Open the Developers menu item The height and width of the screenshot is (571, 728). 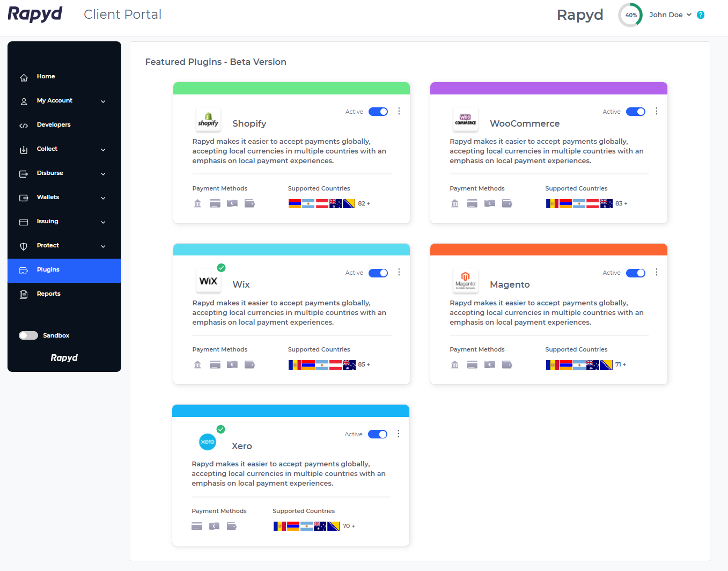(x=64, y=126)
